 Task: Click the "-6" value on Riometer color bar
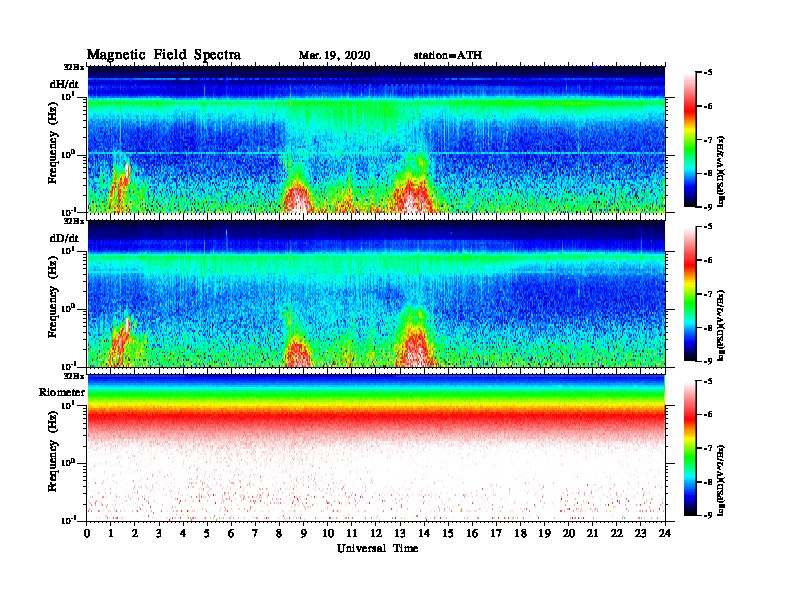point(708,415)
